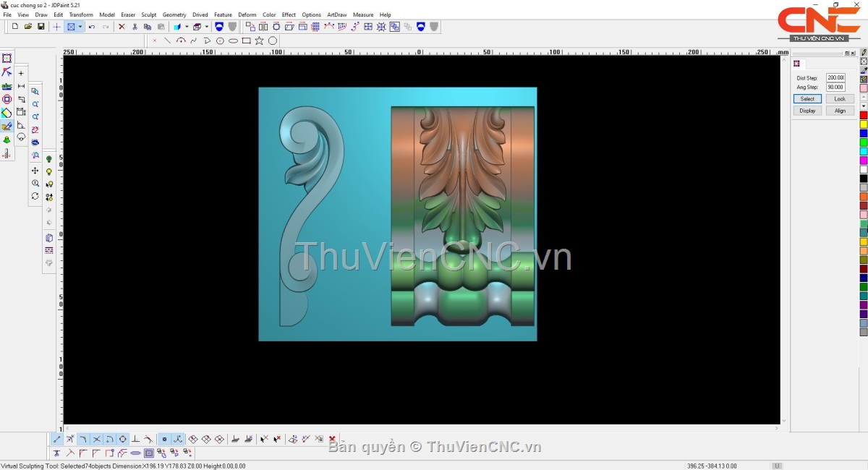Open the blue cube shading dropdown arrow
868x470 pixels.
pyautogui.click(x=187, y=27)
